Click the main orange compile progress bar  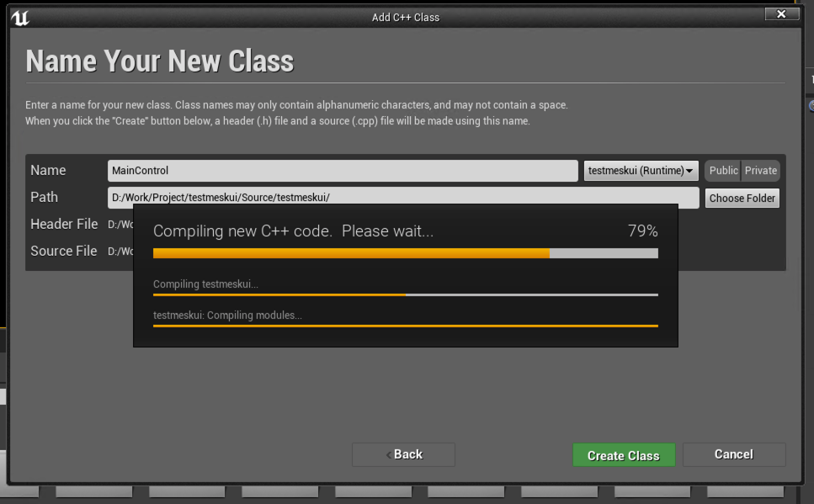point(405,253)
